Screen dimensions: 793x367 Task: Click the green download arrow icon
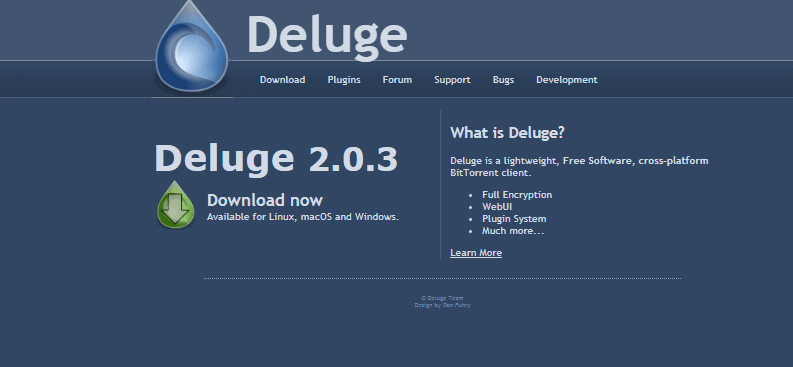pos(176,205)
